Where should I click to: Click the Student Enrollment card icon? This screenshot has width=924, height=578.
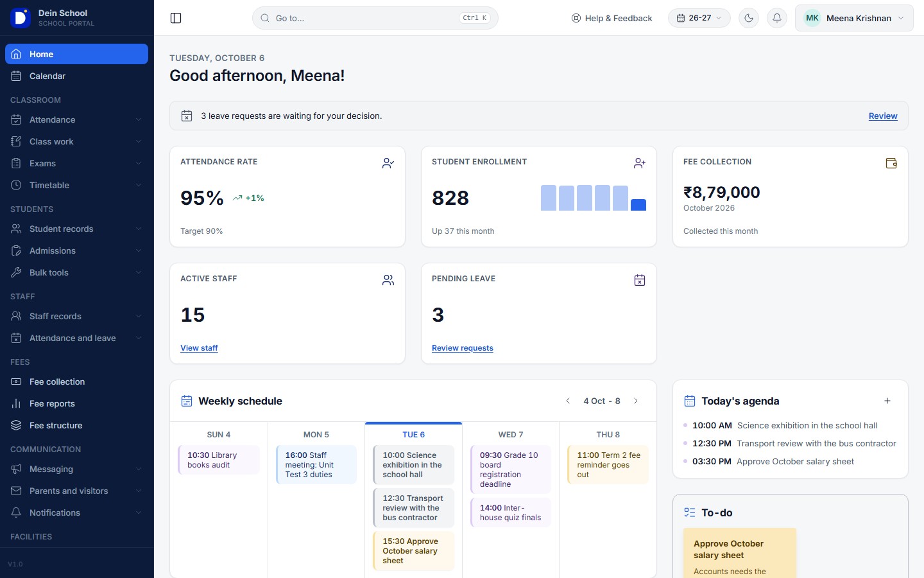pyautogui.click(x=640, y=163)
